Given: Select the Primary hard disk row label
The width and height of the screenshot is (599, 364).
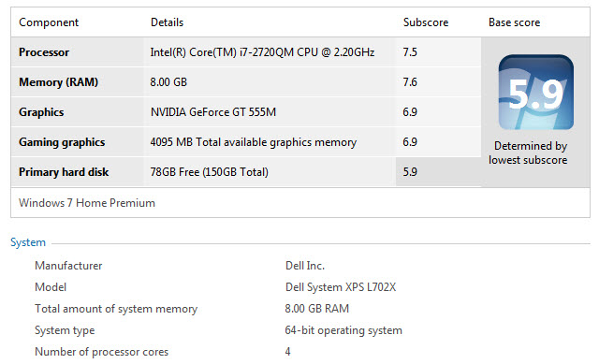Looking at the screenshot, I should [x=64, y=172].
